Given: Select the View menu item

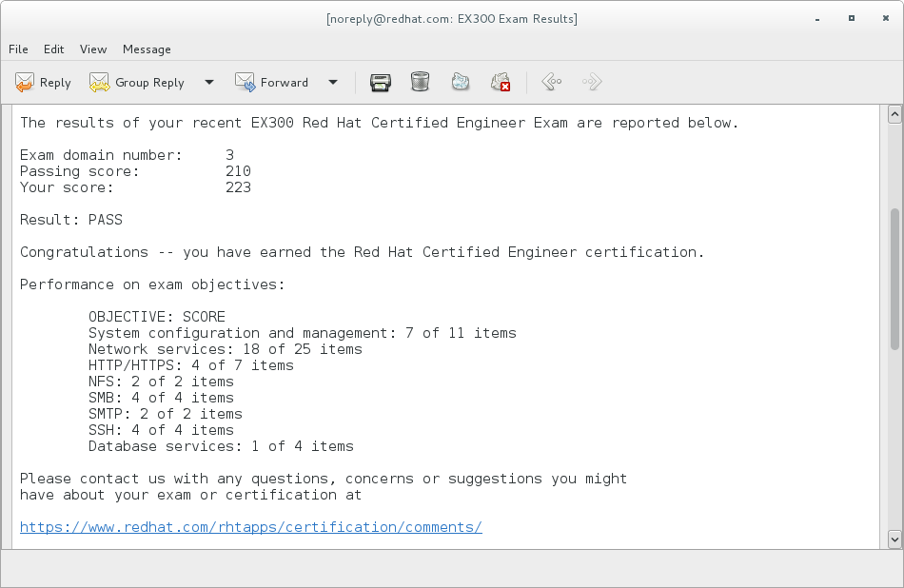Looking at the screenshot, I should tap(92, 49).
